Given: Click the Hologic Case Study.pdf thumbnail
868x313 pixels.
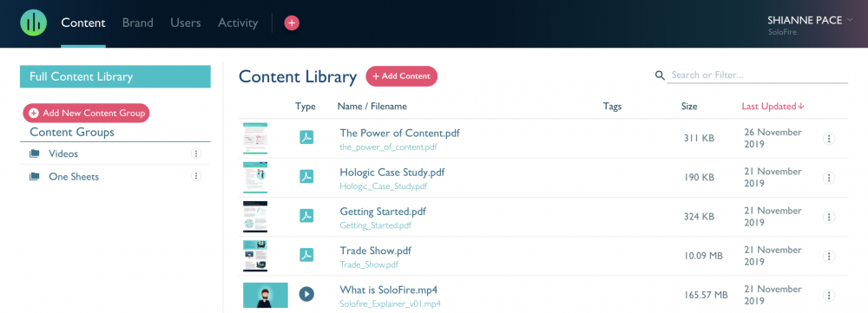Looking at the screenshot, I should tap(255, 178).
